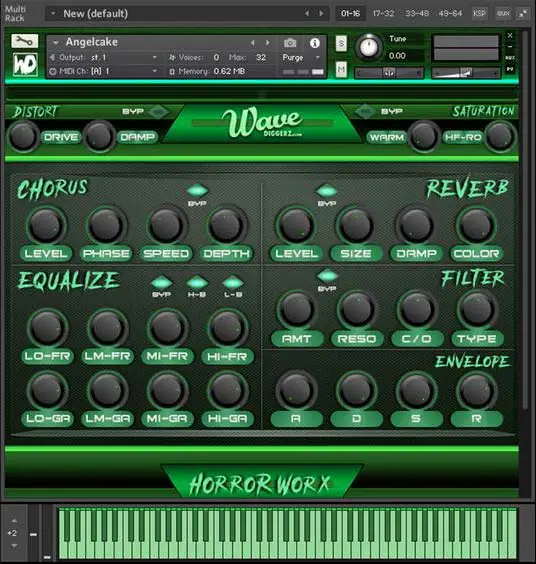Image resolution: width=536 pixels, height=564 pixels.
Task: Click the Envelope A attack knob
Action: tap(296, 391)
